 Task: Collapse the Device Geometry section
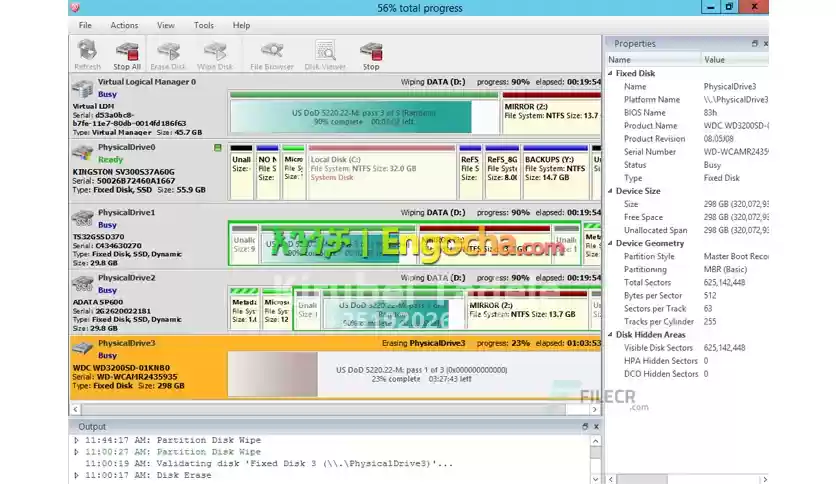[611, 243]
